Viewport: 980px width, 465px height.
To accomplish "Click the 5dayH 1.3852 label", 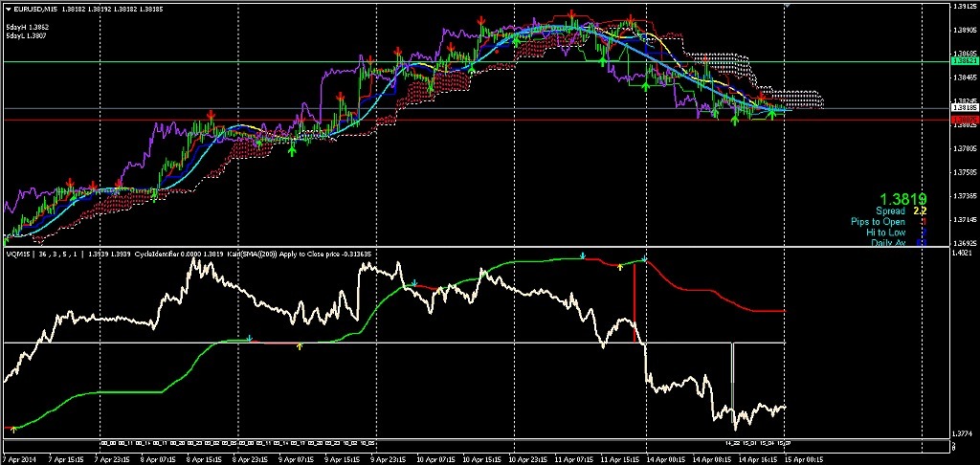I will (28, 28).
